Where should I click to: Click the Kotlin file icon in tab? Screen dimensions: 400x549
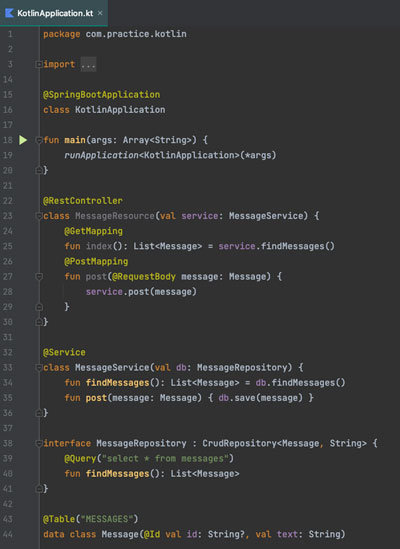(9, 13)
